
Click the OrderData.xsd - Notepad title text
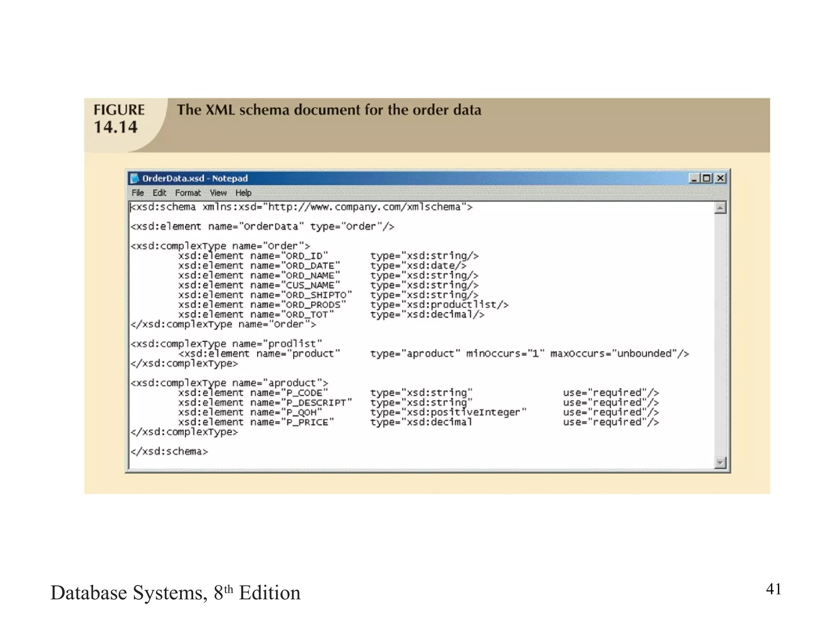195,178
